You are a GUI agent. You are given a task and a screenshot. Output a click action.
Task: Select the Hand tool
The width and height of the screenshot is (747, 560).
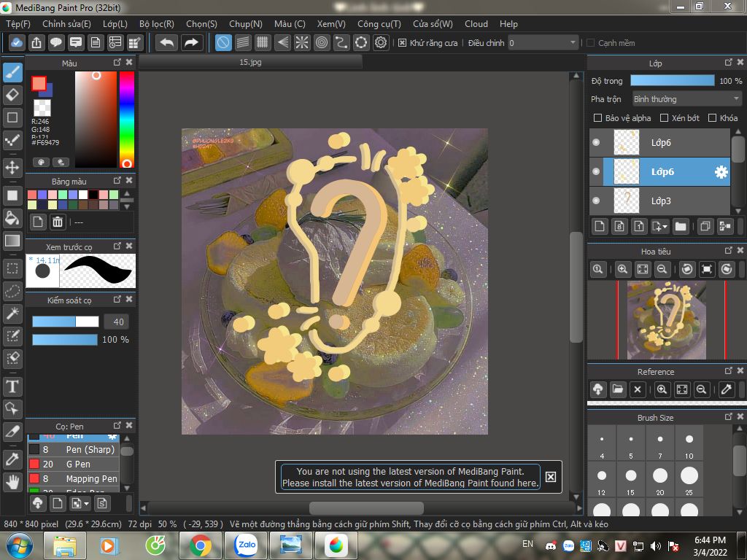13,482
